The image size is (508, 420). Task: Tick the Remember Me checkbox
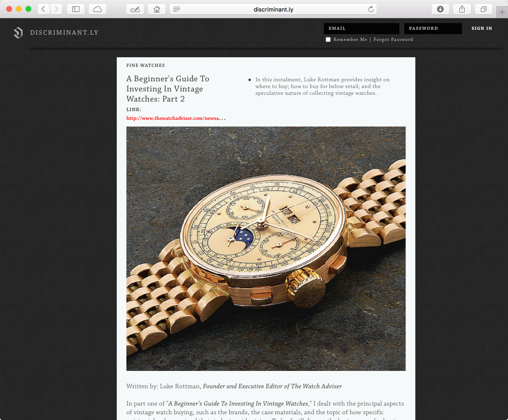[328, 39]
